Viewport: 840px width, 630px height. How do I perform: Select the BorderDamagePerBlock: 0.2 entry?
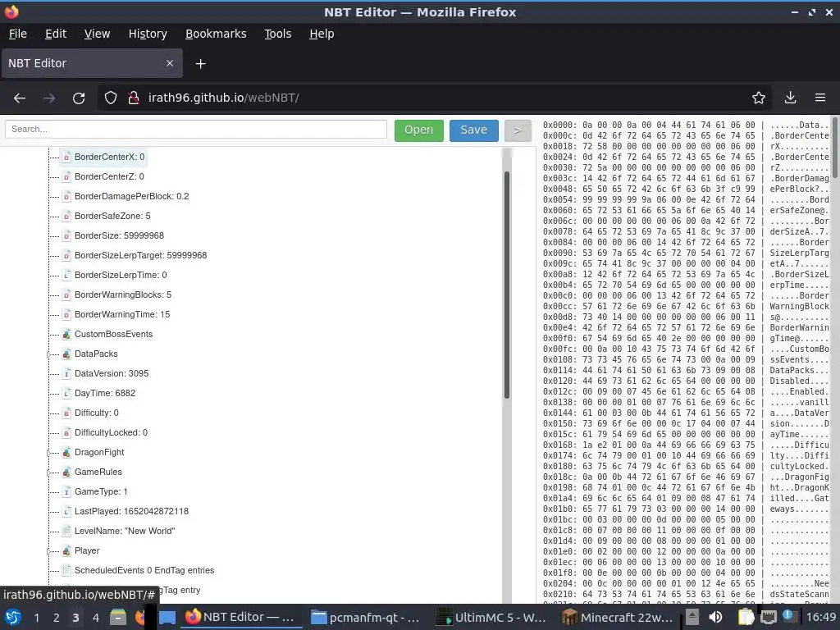(132, 197)
